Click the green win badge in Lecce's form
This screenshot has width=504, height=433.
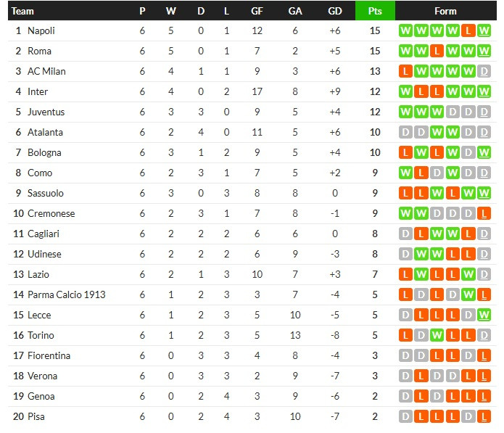click(484, 316)
